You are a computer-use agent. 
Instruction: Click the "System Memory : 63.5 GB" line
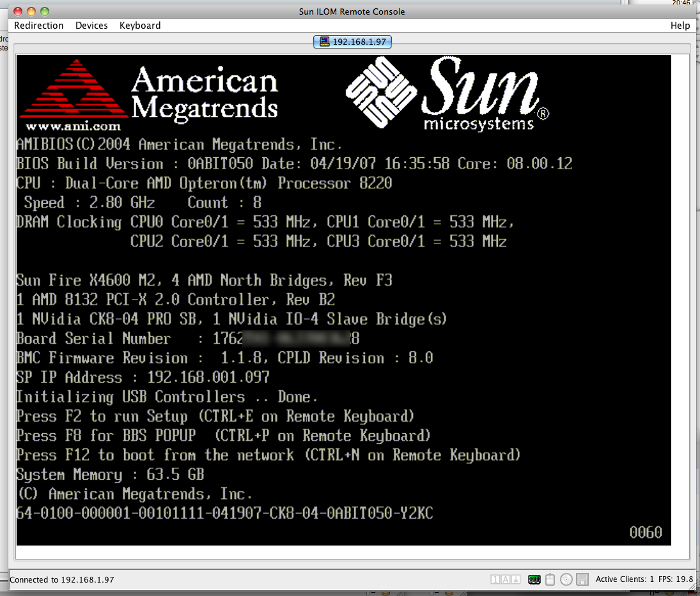110,474
